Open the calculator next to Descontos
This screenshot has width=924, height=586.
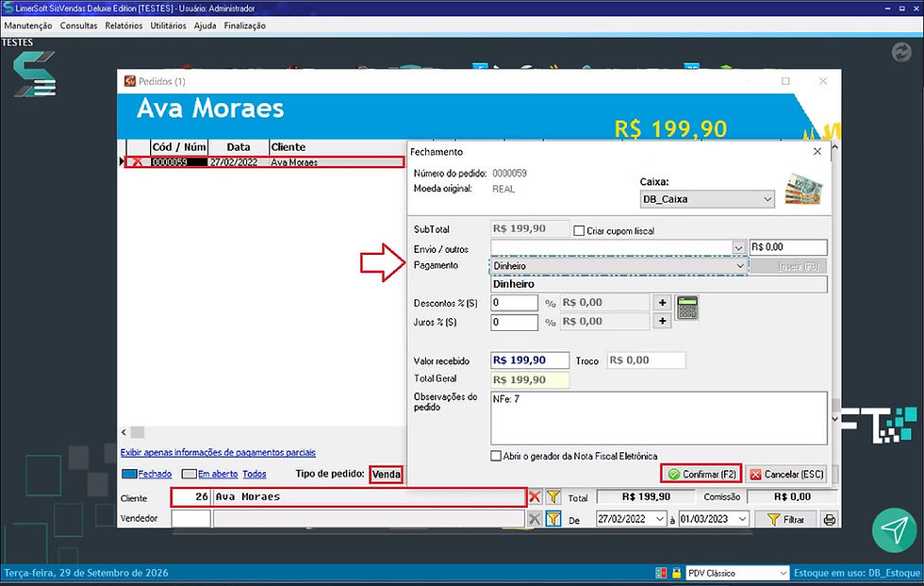(x=687, y=307)
